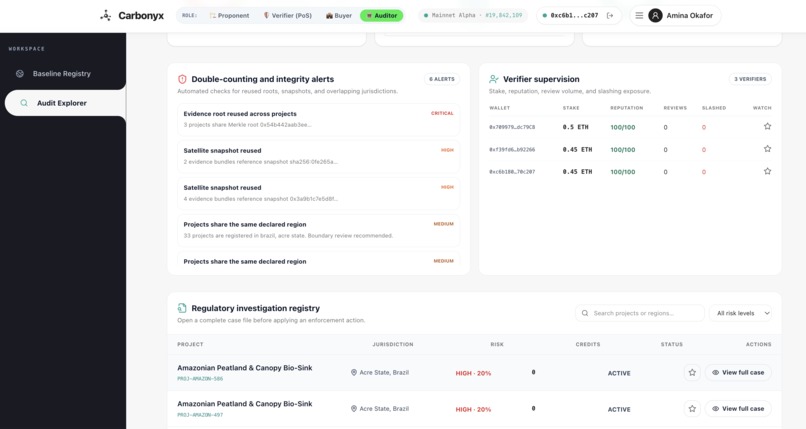The height and width of the screenshot is (429, 806).
Task: Open the All risk levels dropdown
Action: [x=740, y=313]
